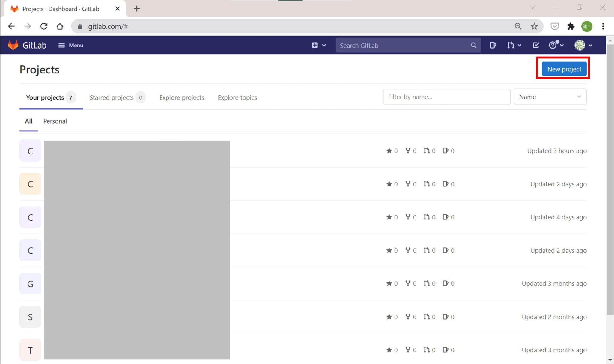Open the Merge requests icon

[x=511, y=45]
